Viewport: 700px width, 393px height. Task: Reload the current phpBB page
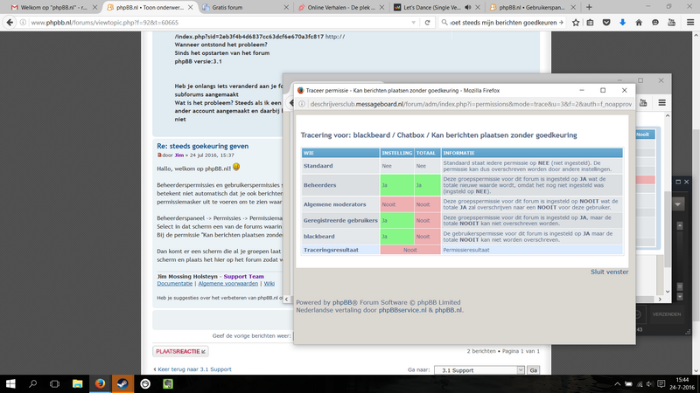[x=427, y=22]
